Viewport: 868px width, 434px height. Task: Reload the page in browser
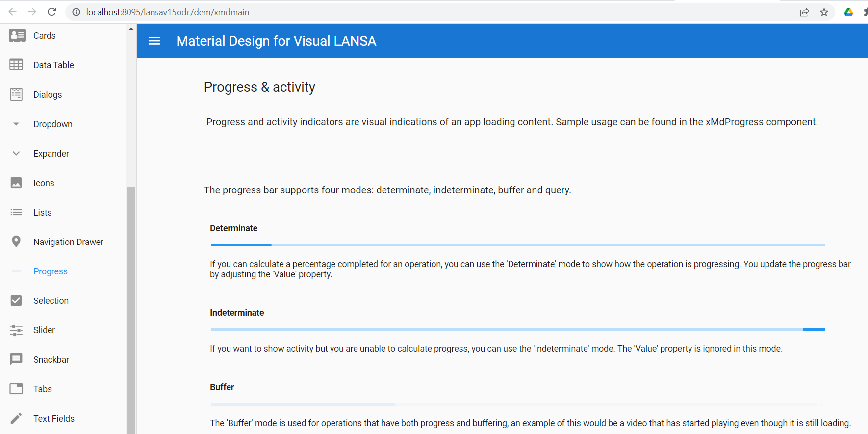52,12
